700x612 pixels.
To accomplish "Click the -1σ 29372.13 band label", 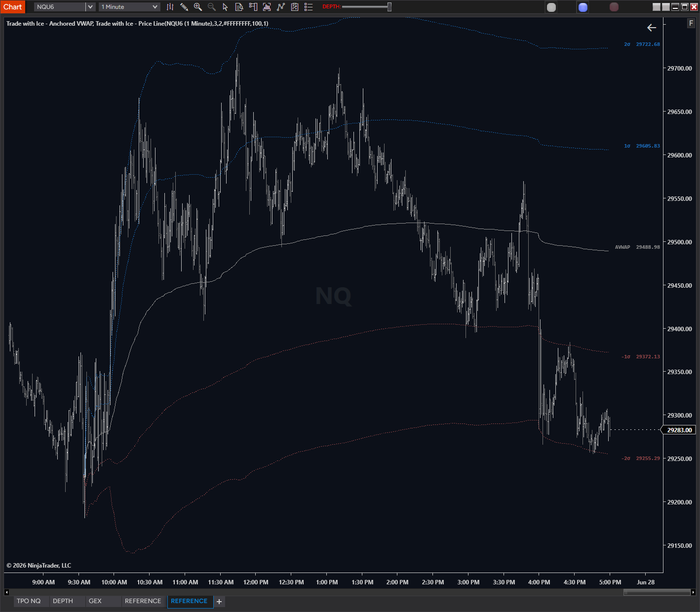I will coord(641,357).
